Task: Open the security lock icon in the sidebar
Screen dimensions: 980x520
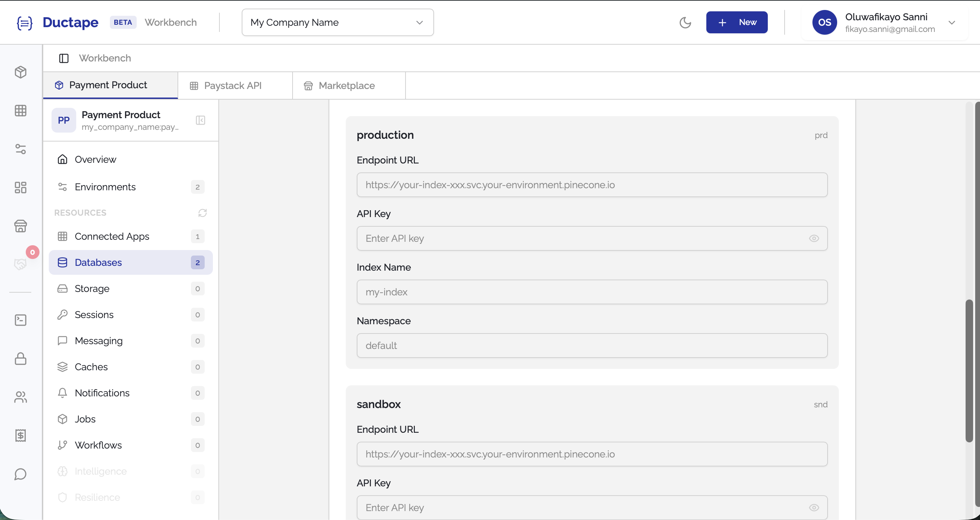Action: pos(21,359)
